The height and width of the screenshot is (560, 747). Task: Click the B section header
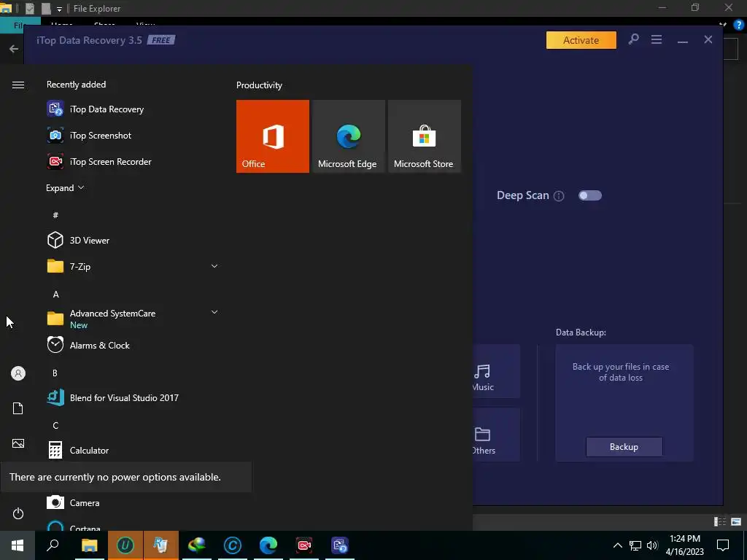click(x=55, y=373)
